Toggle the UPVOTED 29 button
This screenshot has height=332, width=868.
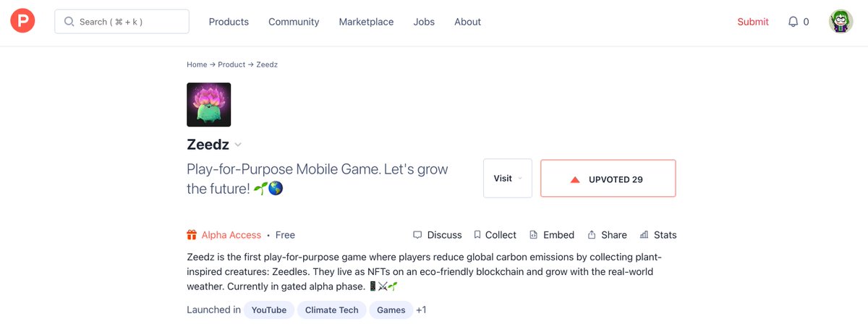click(x=608, y=178)
